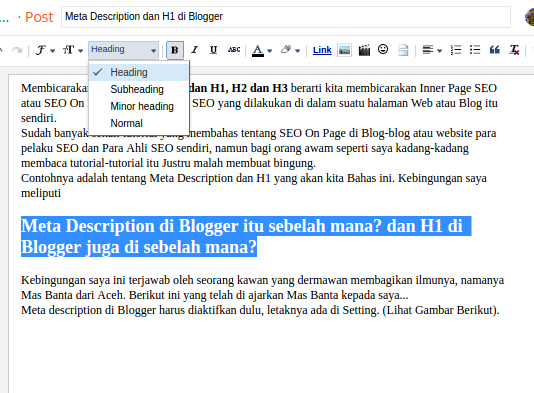Click the Link button in toolbar

pyautogui.click(x=322, y=50)
